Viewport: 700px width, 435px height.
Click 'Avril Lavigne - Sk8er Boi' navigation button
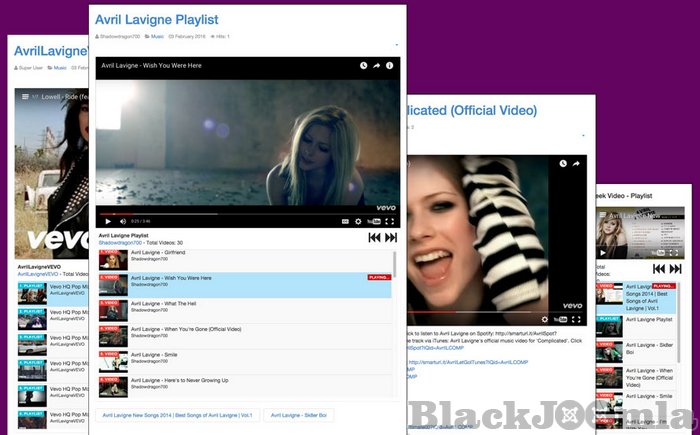point(297,414)
